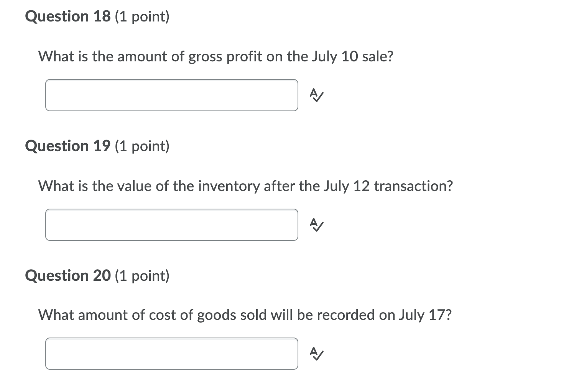The image size is (579, 392).
Task: Select the Question 19 heading
Action: [x=97, y=146]
